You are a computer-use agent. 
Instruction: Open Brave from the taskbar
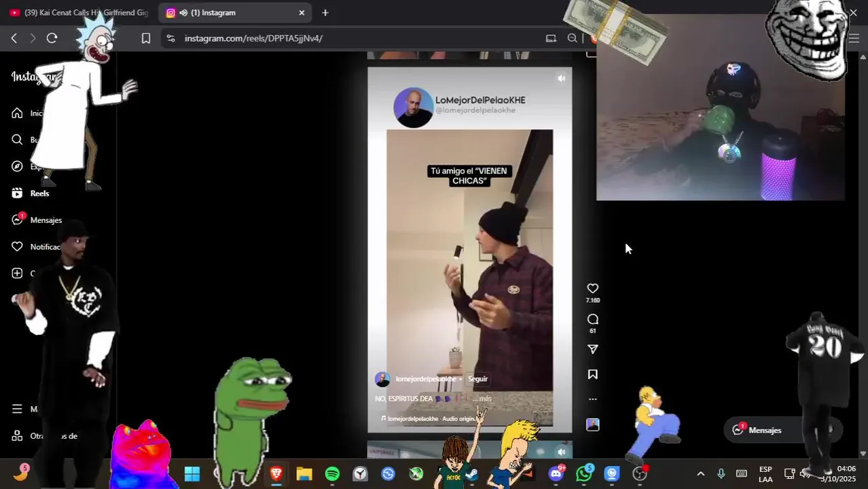pyautogui.click(x=276, y=473)
